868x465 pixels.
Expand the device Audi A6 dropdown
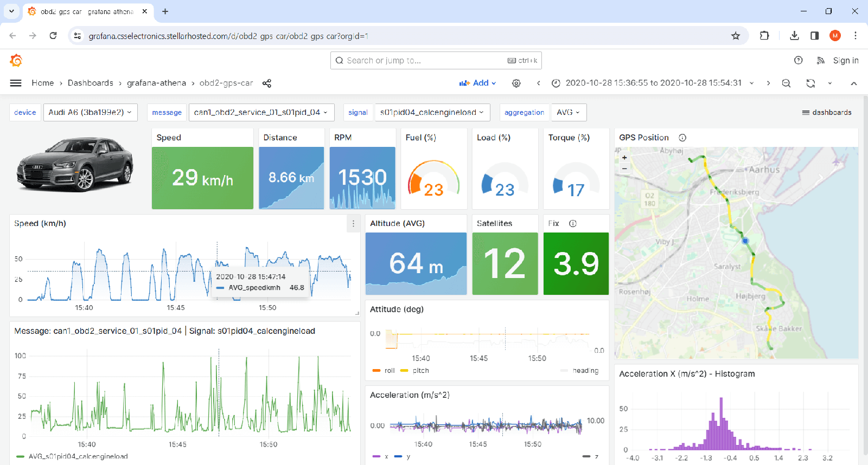click(90, 112)
